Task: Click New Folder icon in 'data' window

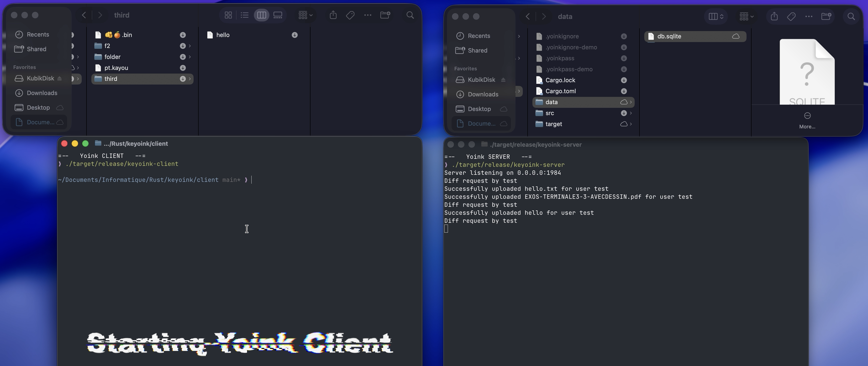Action: tap(826, 16)
